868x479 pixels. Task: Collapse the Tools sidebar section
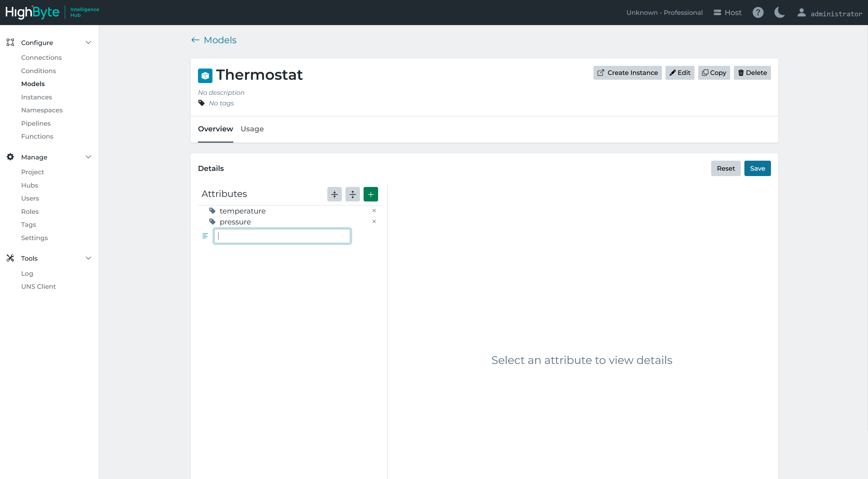tap(88, 258)
